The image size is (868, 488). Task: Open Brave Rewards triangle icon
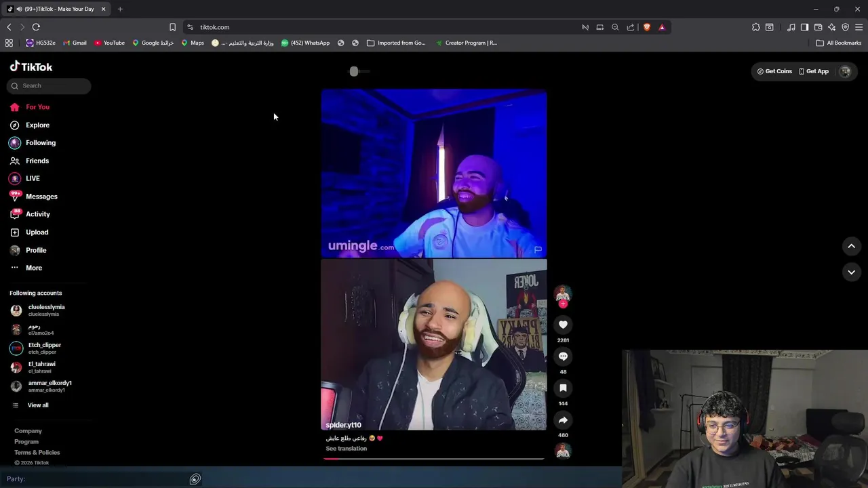(x=662, y=27)
